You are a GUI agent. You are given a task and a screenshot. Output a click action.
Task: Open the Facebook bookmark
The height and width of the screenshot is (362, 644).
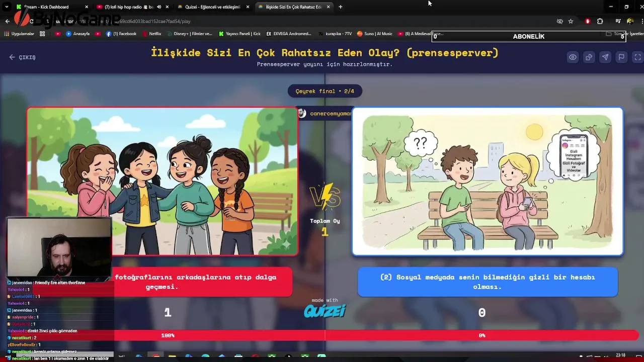[x=121, y=34]
